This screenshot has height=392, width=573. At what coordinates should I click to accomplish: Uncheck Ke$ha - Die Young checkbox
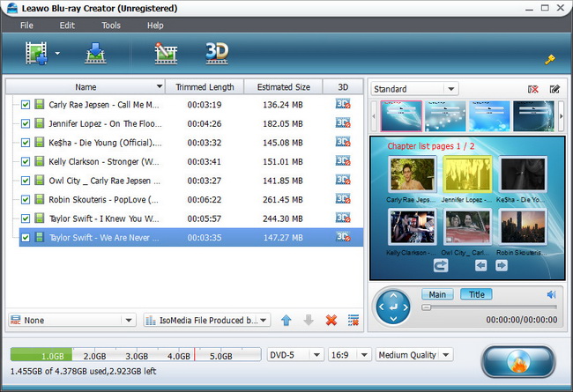coord(26,143)
